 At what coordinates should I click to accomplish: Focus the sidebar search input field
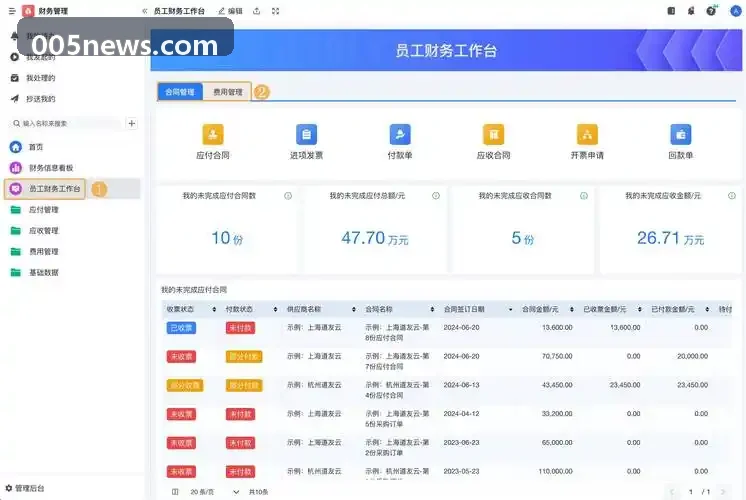coord(66,124)
